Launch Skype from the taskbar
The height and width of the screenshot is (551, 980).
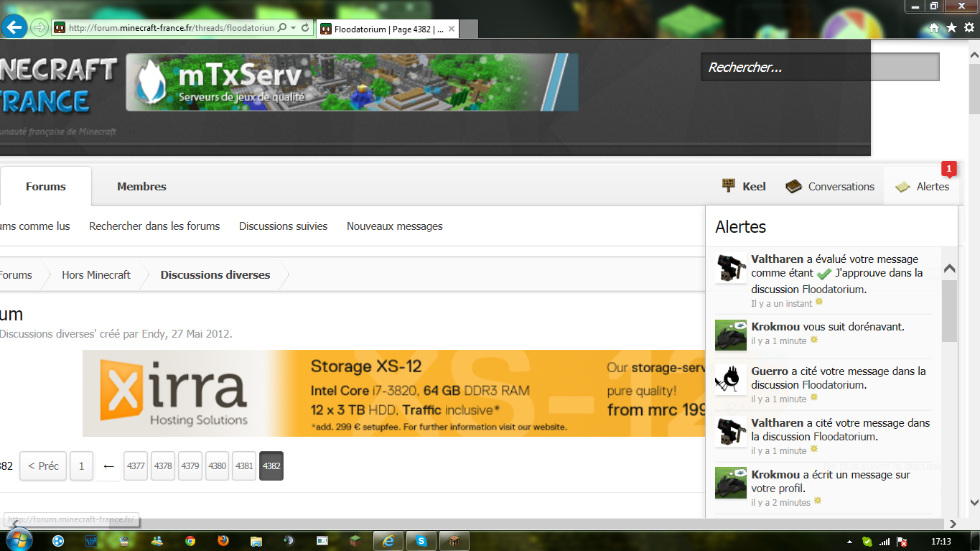pyautogui.click(x=421, y=540)
